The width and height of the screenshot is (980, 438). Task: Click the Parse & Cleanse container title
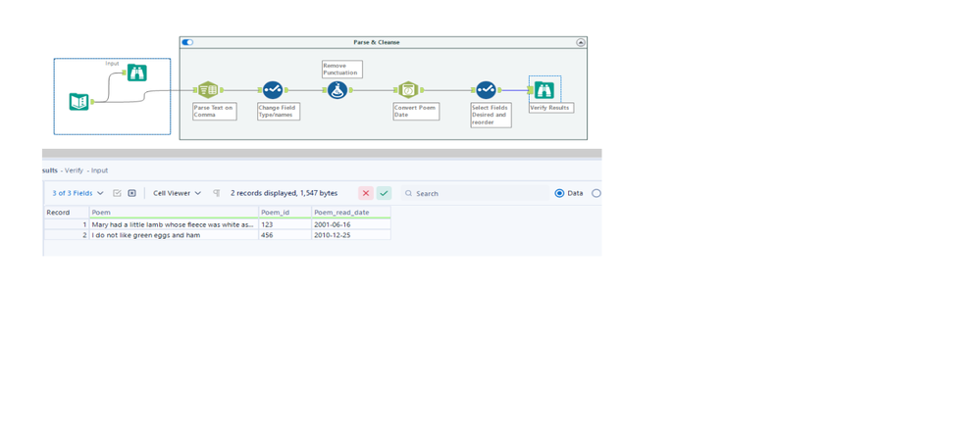tap(377, 42)
